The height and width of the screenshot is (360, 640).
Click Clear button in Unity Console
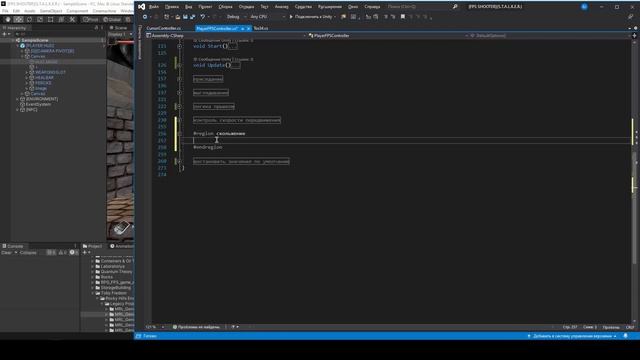tap(7, 253)
